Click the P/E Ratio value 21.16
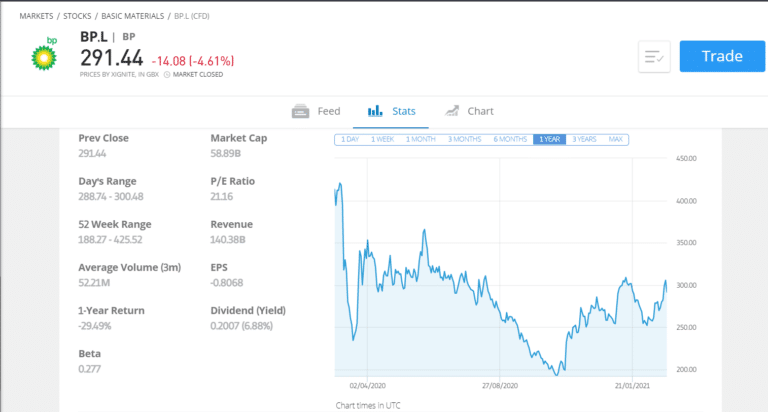Viewport: 768px width, 412px height. pos(222,196)
